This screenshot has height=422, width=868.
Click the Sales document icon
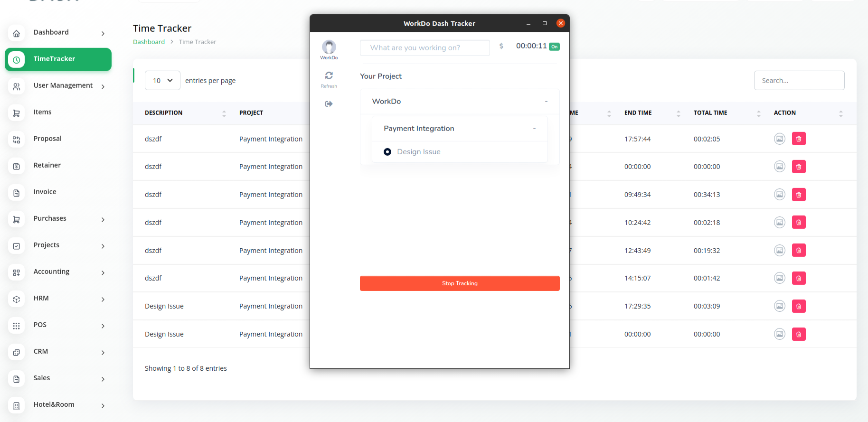(17, 379)
